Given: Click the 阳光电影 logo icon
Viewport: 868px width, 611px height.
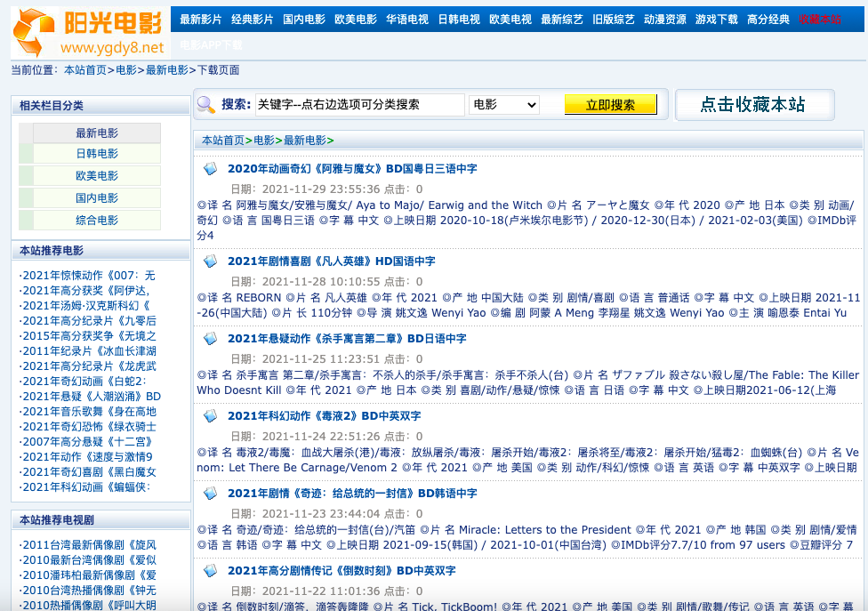Looking at the screenshot, I should click(x=31, y=32).
